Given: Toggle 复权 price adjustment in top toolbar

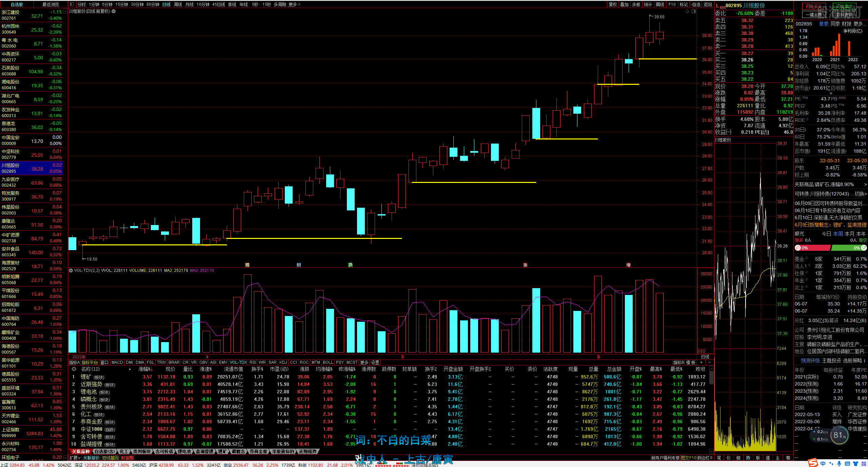Looking at the screenshot, I should pos(613,4).
